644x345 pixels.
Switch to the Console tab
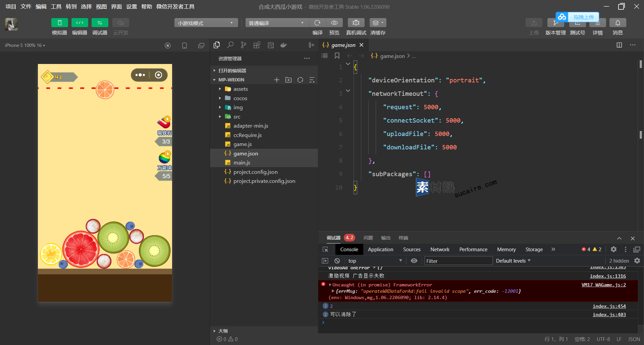click(349, 250)
